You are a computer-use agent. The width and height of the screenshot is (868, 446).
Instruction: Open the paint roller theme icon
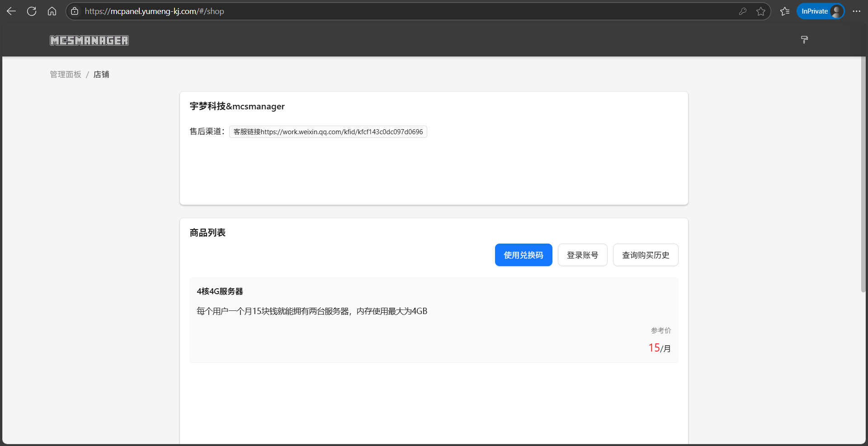[804, 40]
